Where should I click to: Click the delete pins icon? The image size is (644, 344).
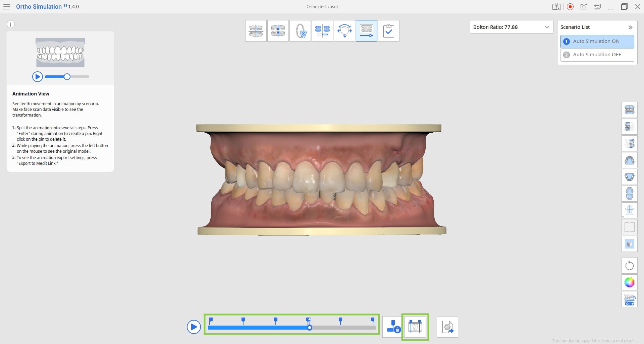click(393, 327)
